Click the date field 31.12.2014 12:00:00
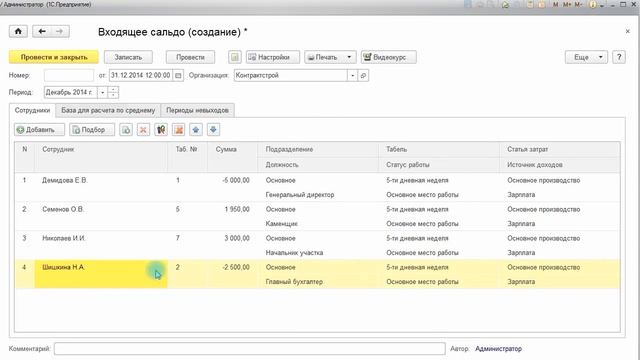 [x=141, y=76]
